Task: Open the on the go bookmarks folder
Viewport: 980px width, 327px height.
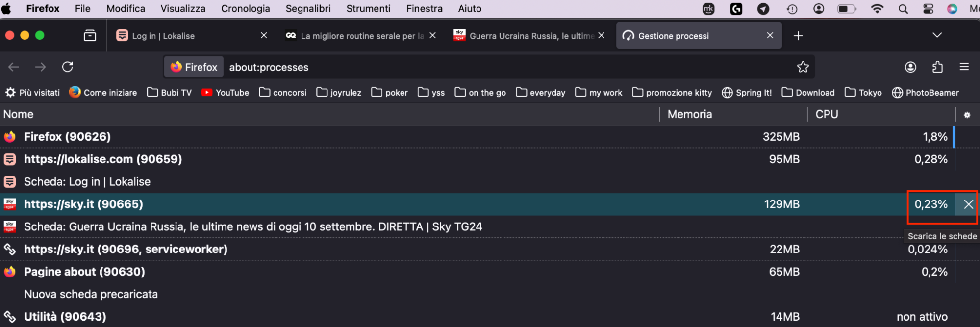Action: [x=480, y=92]
